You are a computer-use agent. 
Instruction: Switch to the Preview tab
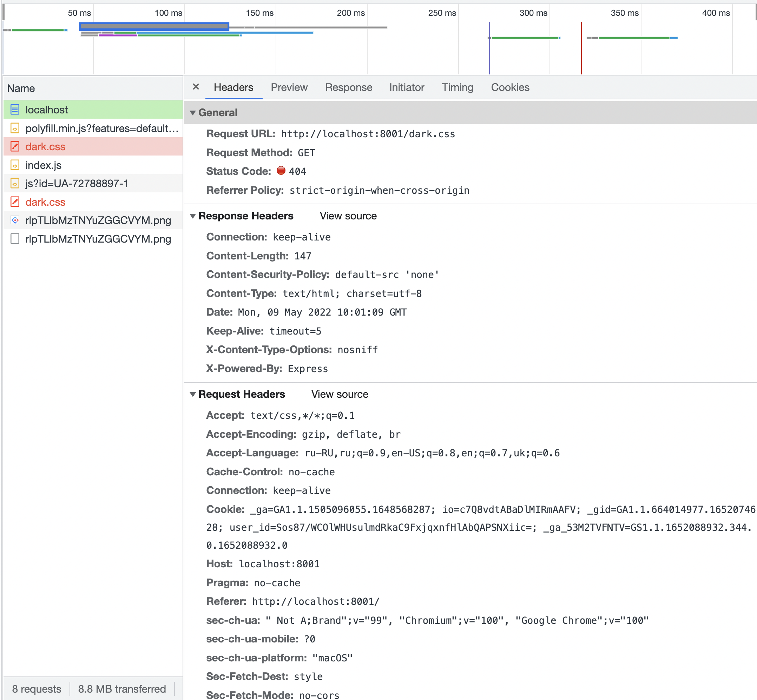tap(289, 87)
